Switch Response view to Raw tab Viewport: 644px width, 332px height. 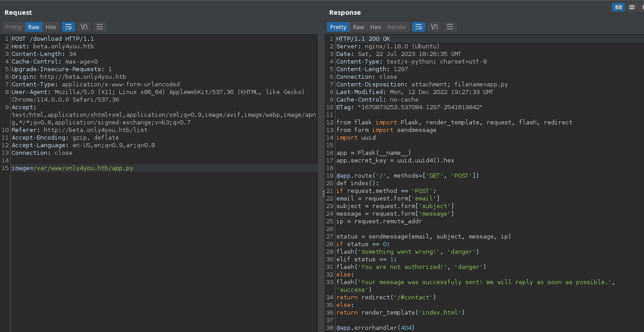click(x=358, y=27)
